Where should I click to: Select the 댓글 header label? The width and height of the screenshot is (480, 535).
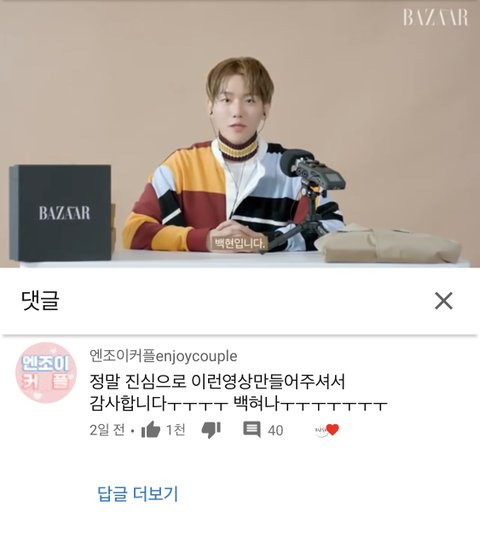pyautogui.click(x=41, y=301)
